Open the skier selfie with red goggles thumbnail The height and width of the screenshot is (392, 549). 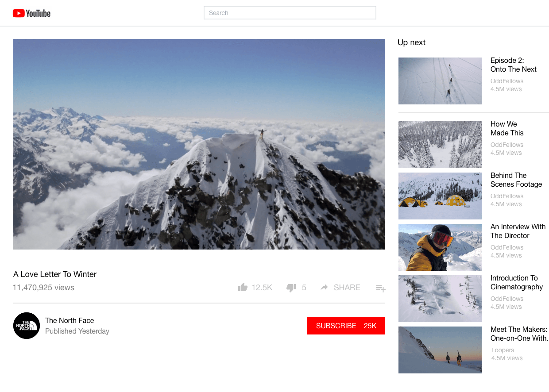[x=440, y=247]
